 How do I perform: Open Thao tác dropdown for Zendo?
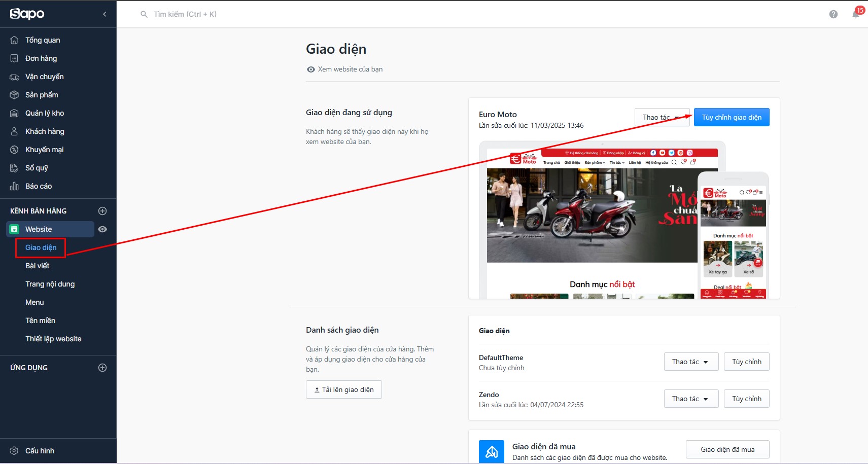pos(691,399)
